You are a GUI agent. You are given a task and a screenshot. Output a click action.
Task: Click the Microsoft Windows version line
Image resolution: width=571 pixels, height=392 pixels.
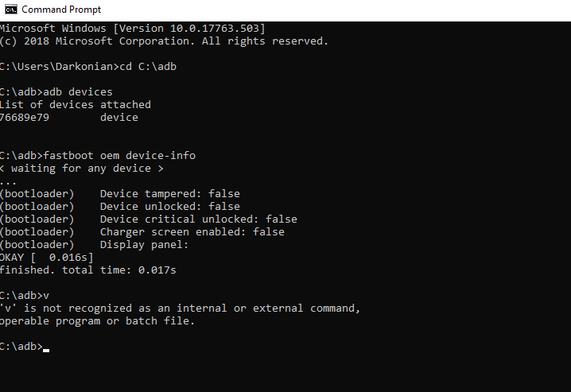coord(132,28)
